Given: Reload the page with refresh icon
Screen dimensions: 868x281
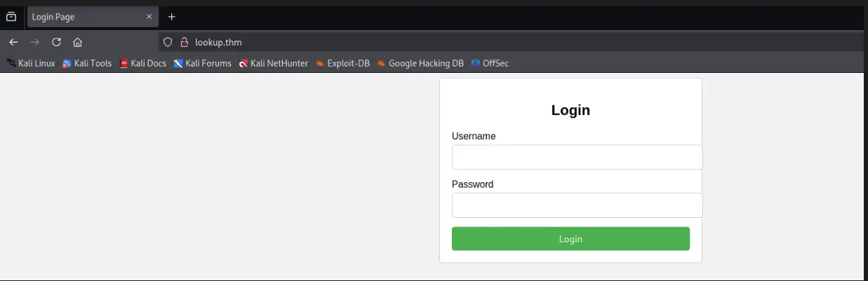Looking at the screenshot, I should [57, 42].
